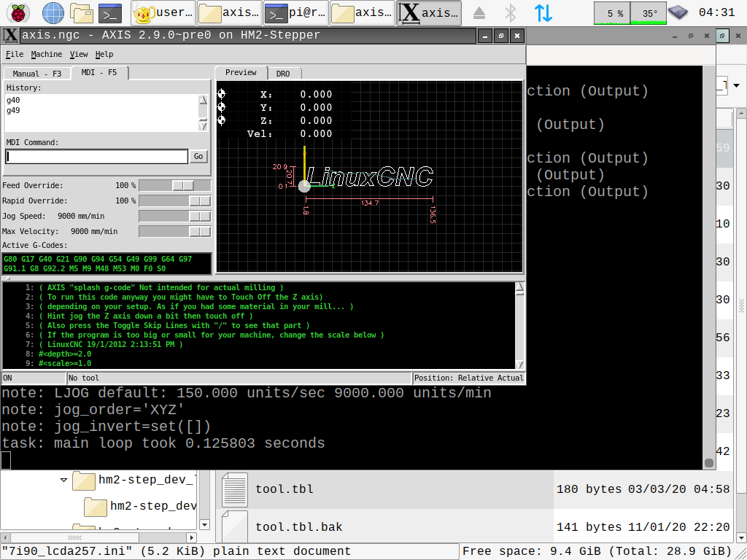Launch the web browser globe icon

point(53,13)
